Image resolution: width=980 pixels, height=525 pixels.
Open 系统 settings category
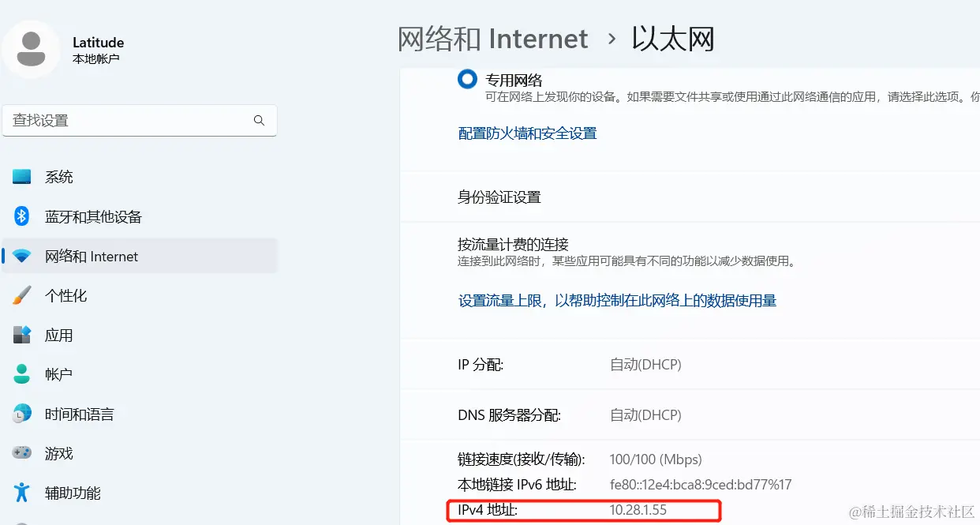[140, 177]
